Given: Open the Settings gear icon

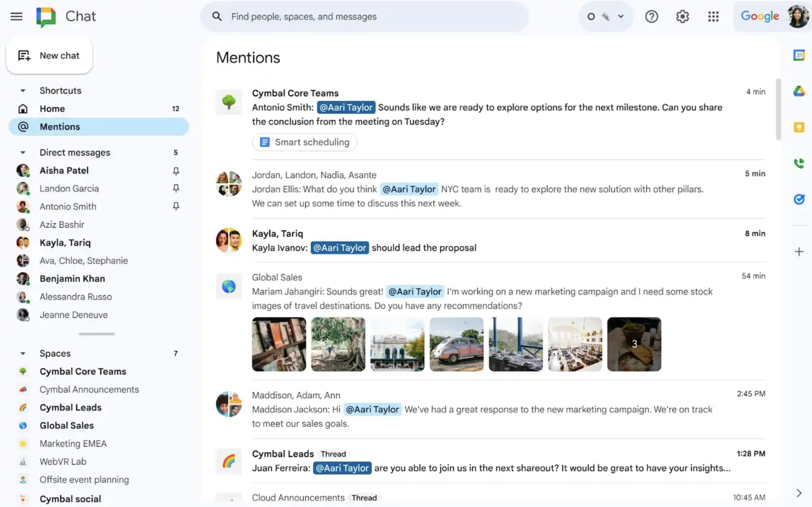Looking at the screenshot, I should click(682, 16).
